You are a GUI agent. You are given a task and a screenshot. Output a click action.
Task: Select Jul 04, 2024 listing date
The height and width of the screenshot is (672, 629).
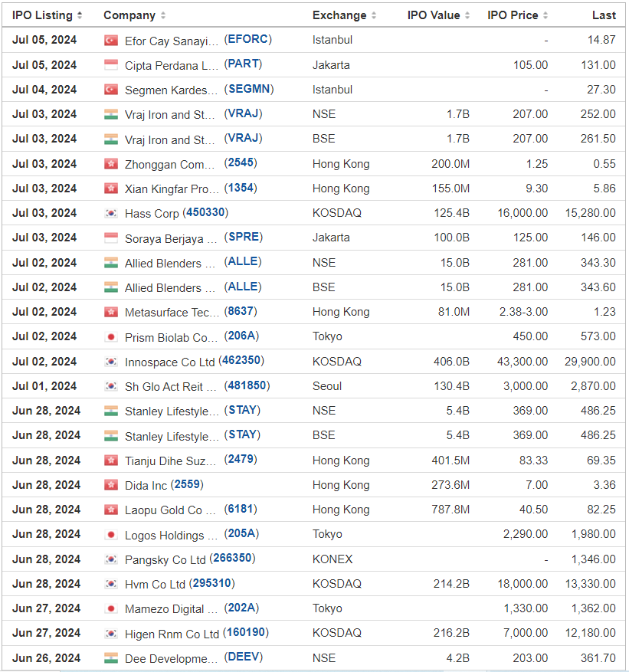pos(44,90)
